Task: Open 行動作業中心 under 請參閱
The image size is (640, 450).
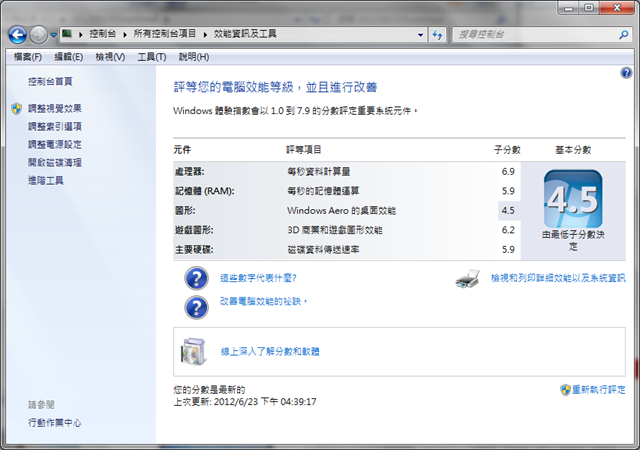Action: (x=55, y=423)
